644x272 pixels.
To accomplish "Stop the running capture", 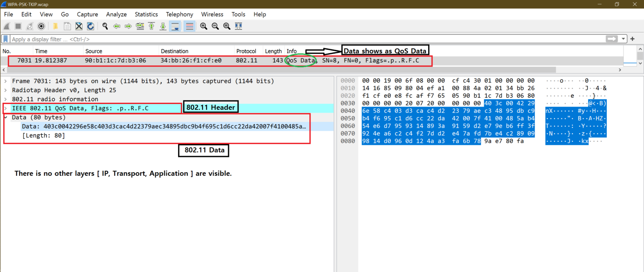I will [x=17, y=26].
